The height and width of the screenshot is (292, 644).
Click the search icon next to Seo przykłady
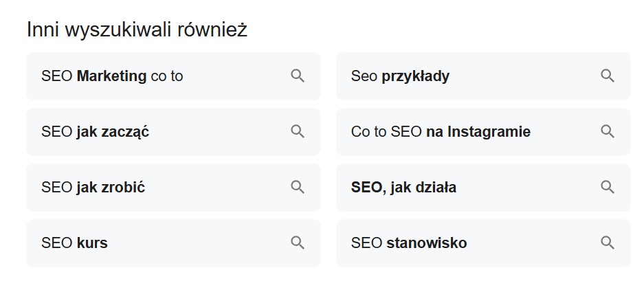(608, 76)
